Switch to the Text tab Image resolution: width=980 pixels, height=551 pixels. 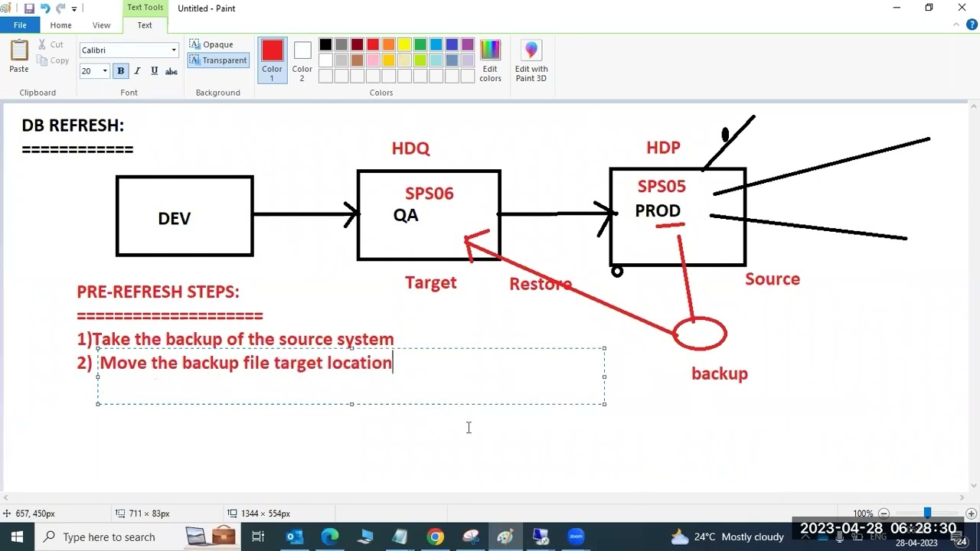click(145, 25)
